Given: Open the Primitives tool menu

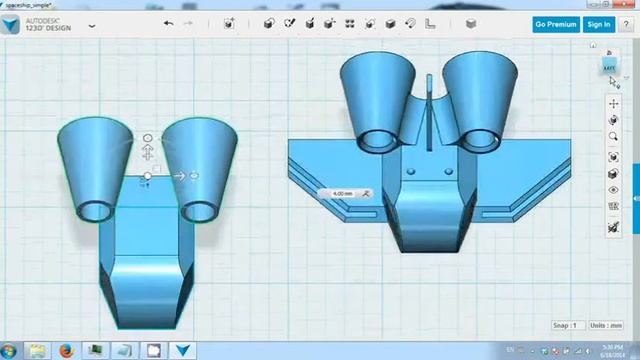Looking at the screenshot, I should [269, 24].
